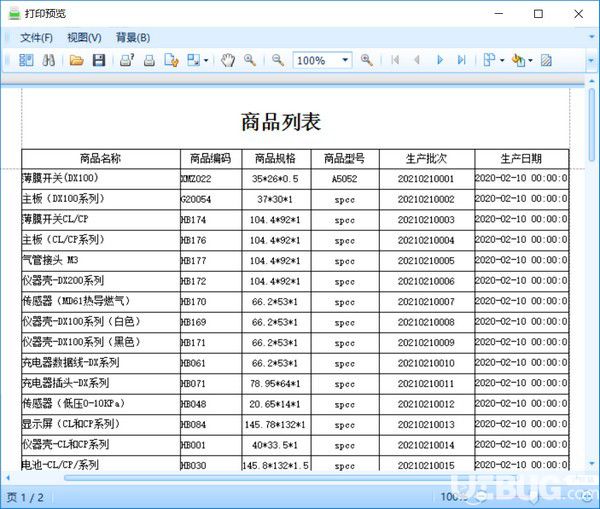The height and width of the screenshot is (509, 600).
Task: Expand the background color dropdown arrow
Action: pos(530,60)
